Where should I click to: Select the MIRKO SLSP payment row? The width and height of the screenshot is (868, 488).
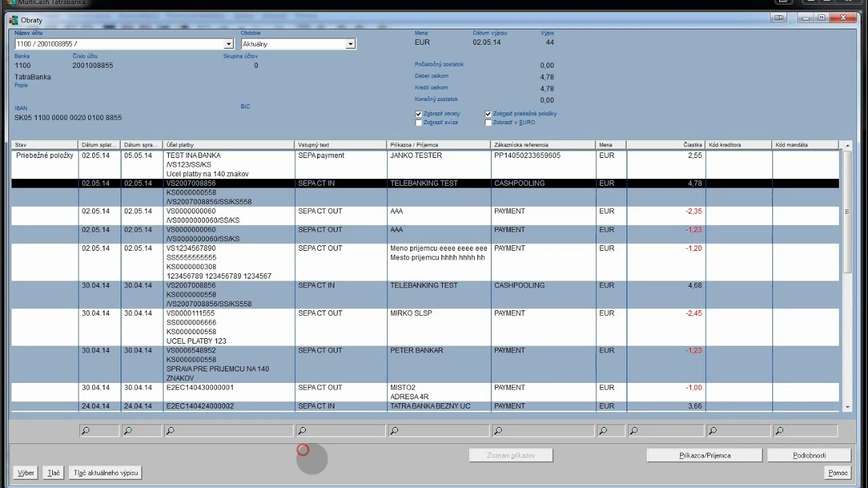pyautogui.click(x=425, y=327)
